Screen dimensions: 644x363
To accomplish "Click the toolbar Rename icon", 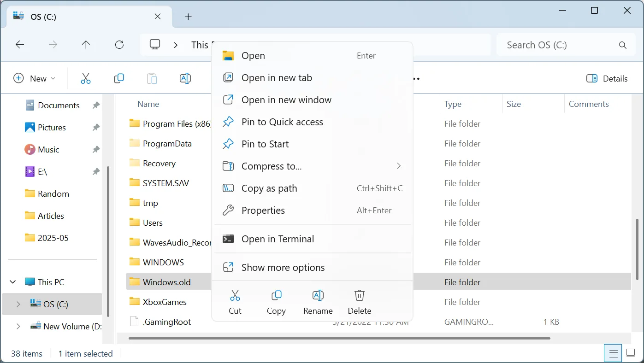I will click(x=185, y=78).
